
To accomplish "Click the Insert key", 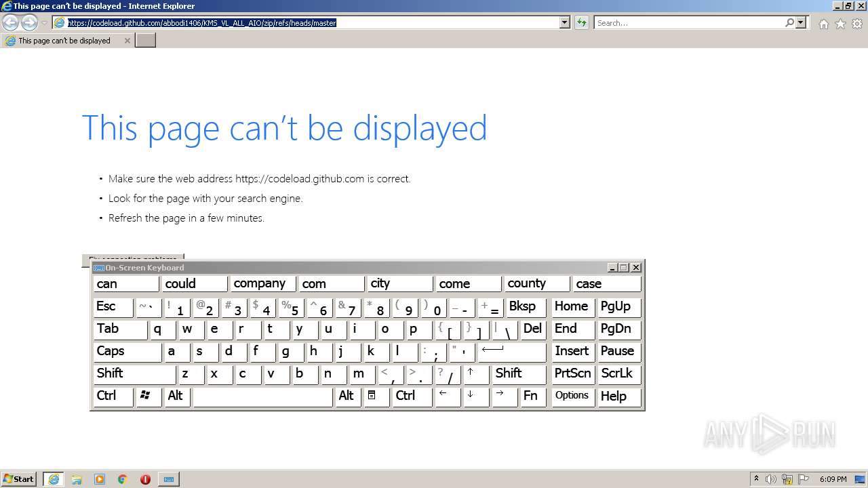I will (x=573, y=352).
